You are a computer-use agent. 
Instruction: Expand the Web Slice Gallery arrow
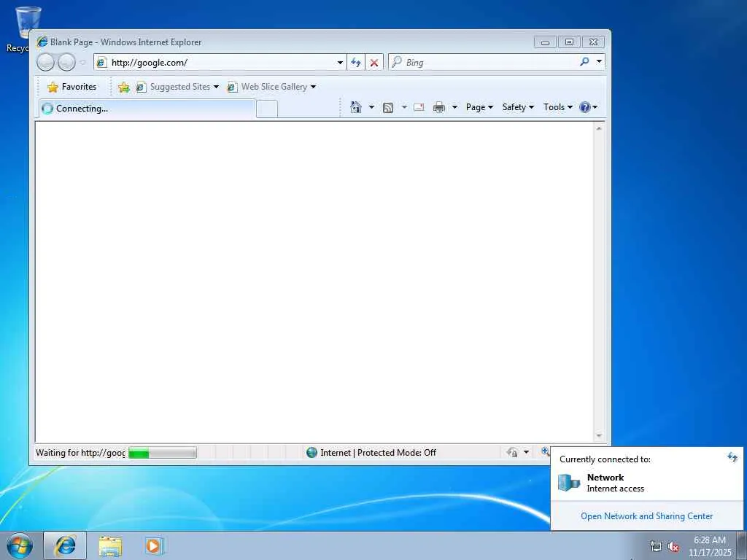[x=314, y=87]
